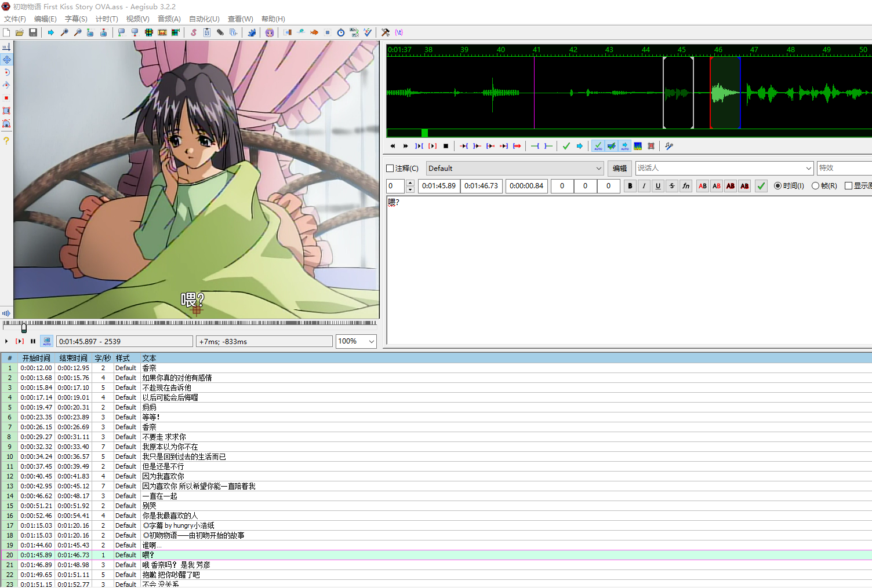Play the video with play arrow
Screen dimensions: 872x588
[6, 341]
